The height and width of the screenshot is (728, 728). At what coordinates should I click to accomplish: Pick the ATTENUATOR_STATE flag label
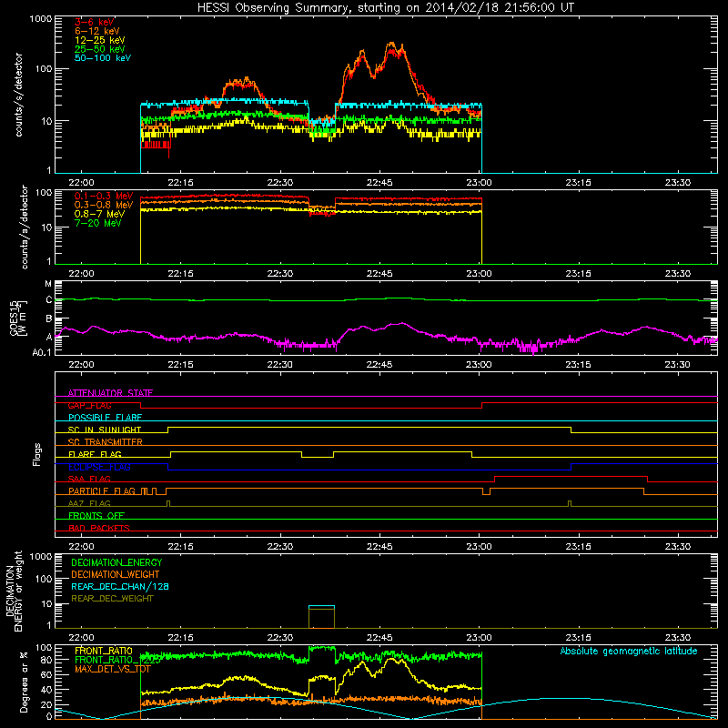click(110, 393)
